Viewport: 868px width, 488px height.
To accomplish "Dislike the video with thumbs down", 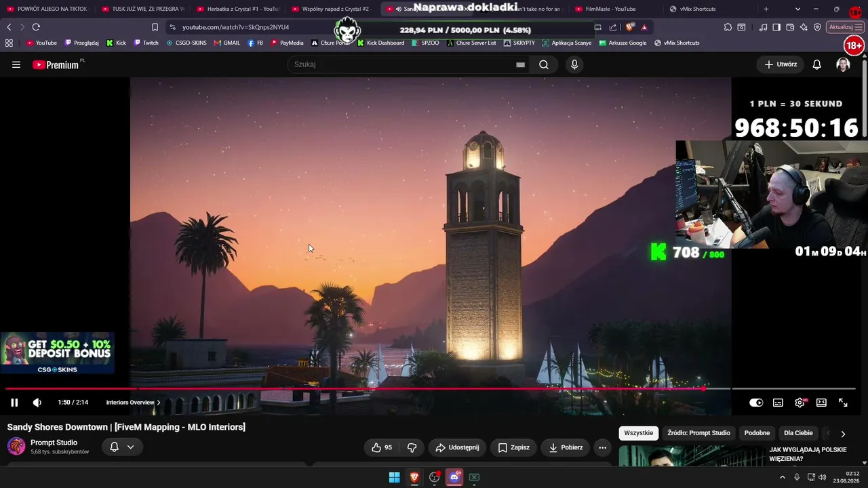I will click(412, 447).
